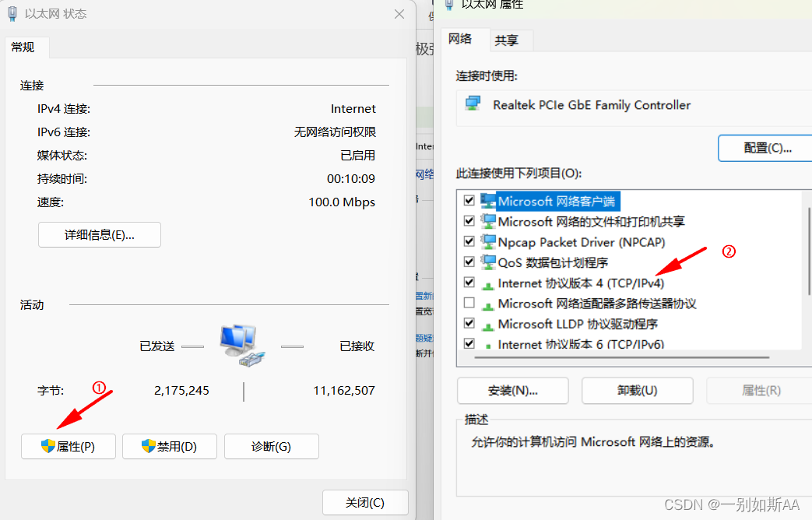The height and width of the screenshot is (520, 812).
Task: Select Internet 协议版本 6 (TCP/IPv6) item
Action: pyautogui.click(x=581, y=344)
